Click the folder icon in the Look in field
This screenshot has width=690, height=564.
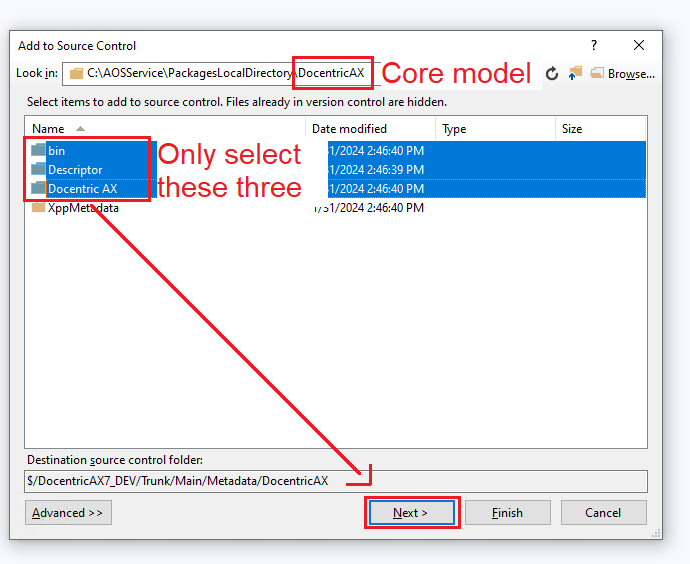77,73
